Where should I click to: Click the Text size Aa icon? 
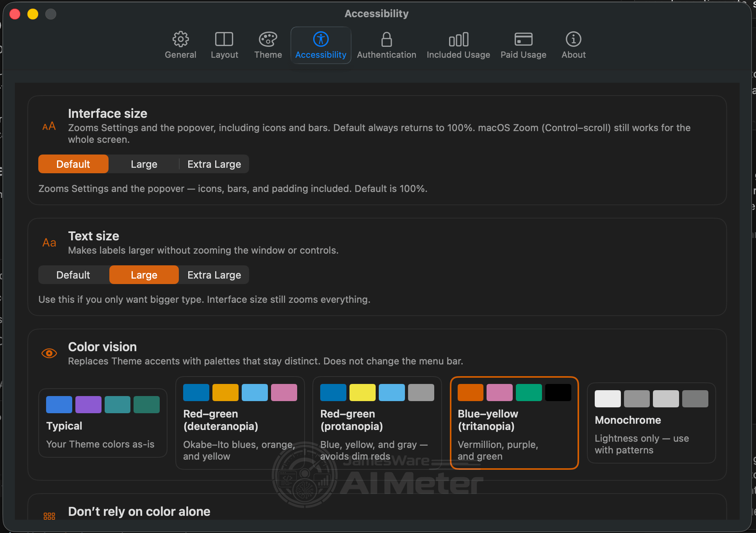tap(49, 243)
